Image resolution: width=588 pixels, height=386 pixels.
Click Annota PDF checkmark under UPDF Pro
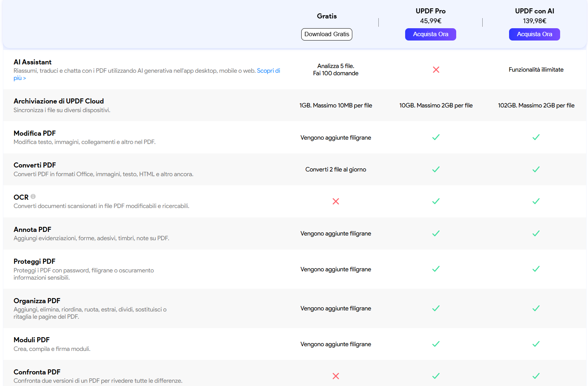[436, 233]
